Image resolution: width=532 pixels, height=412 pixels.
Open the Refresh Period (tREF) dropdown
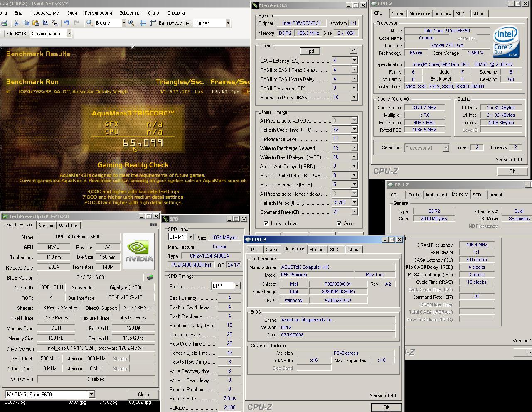354,203
